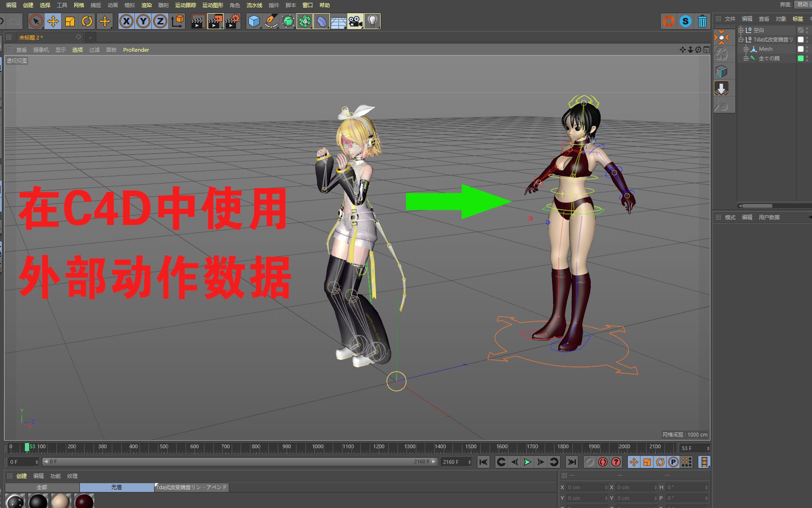Open the 界面 layout dropdown
Viewport: 812px width, 508px height.
tap(804, 4)
